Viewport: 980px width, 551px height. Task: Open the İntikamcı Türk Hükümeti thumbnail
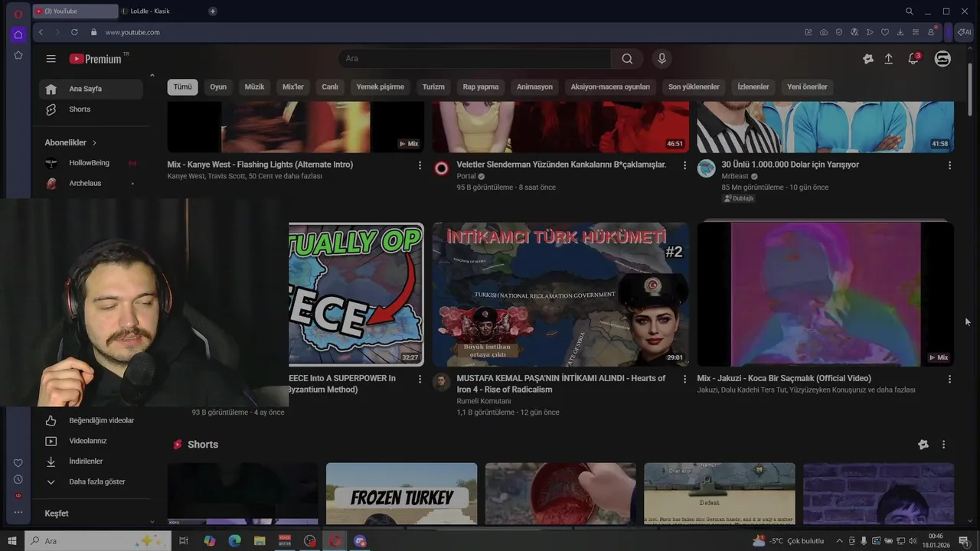560,295
